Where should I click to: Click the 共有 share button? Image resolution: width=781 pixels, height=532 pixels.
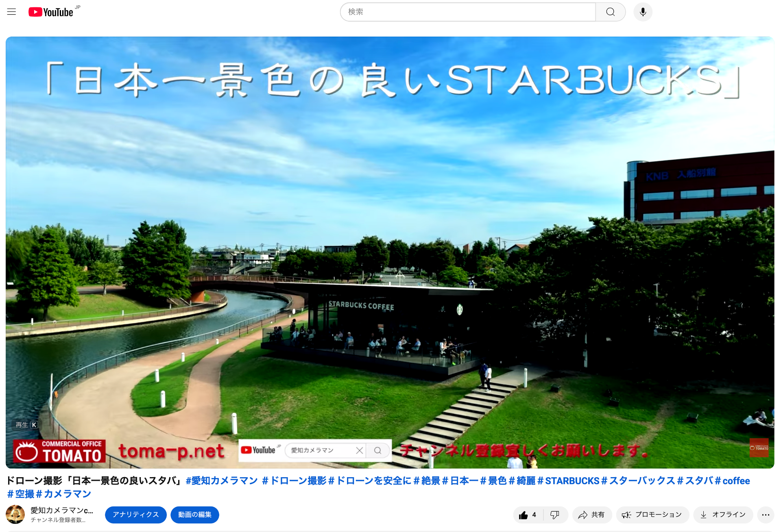pyautogui.click(x=592, y=515)
